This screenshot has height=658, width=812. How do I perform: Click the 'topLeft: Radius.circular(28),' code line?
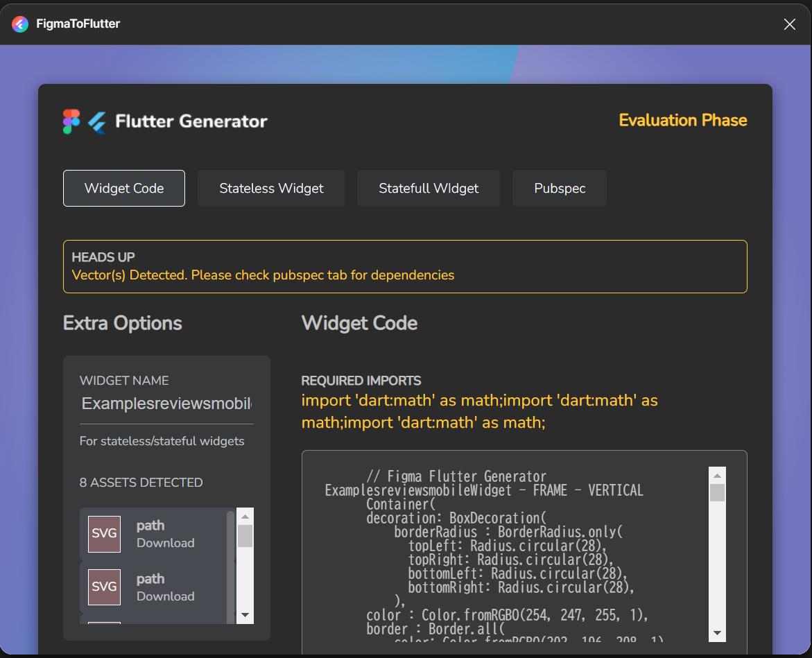(x=507, y=546)
